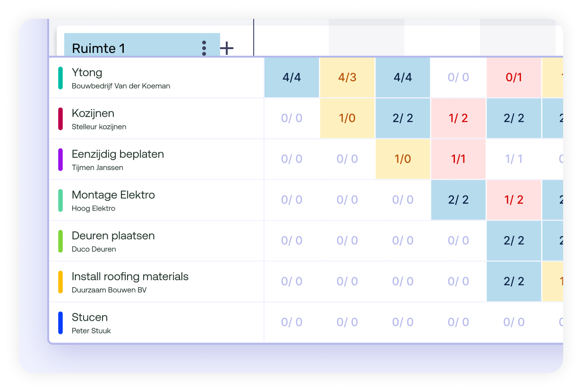Viewport: 582px width, 392px height.
Task: Click the yellow 1/0 cell in Kozijnen row
Action: click(x=347, y=118)
